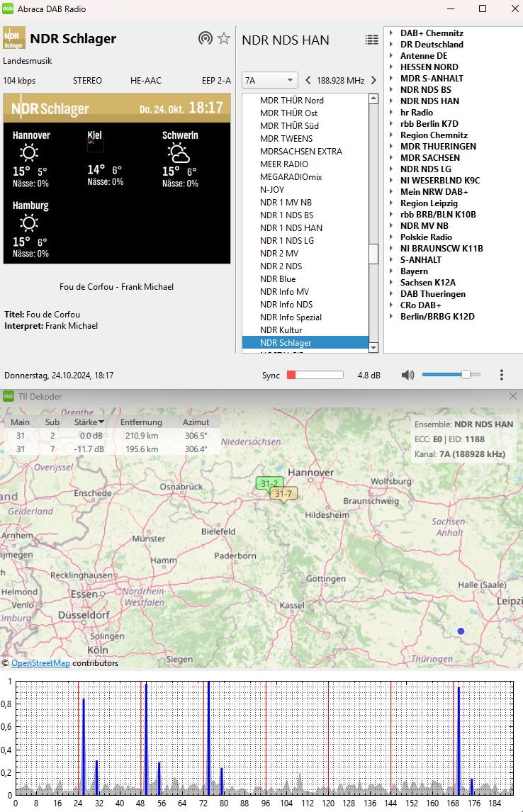Mute audio with the speaker icon
Viewport: 523px width, 812px height.
click(x=408, y=375)
